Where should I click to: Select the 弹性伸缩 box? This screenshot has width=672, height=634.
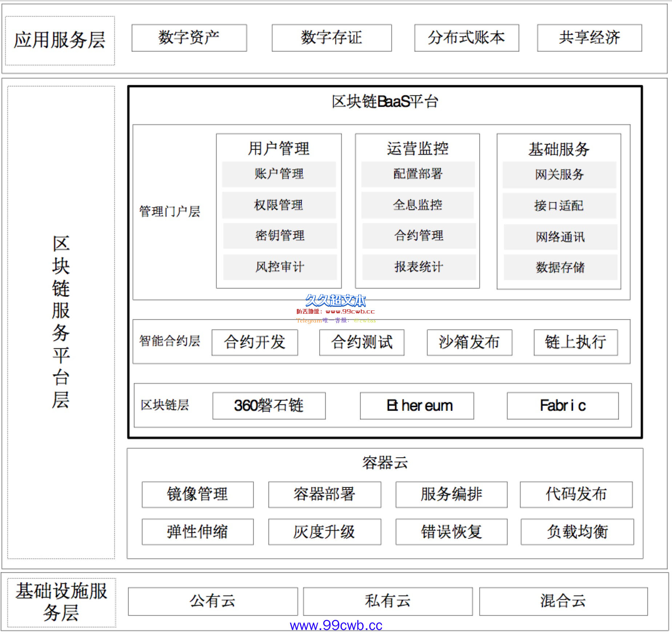pos(198,532)
